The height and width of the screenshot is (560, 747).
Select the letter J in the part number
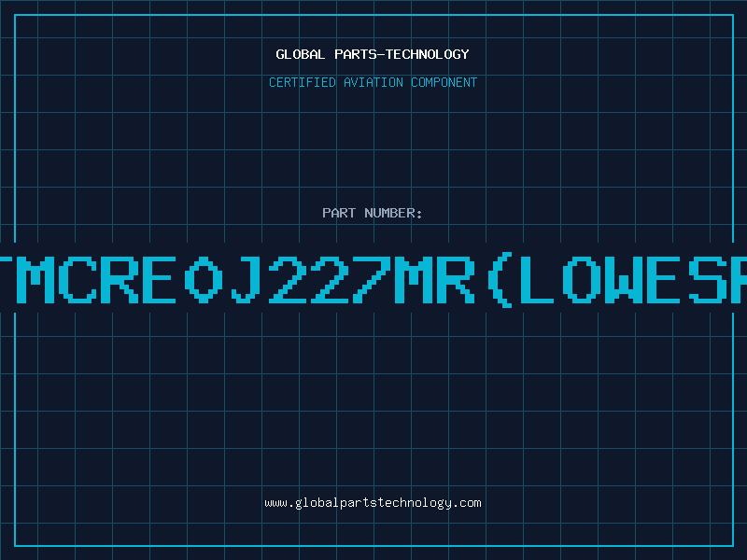pos(246,279)
